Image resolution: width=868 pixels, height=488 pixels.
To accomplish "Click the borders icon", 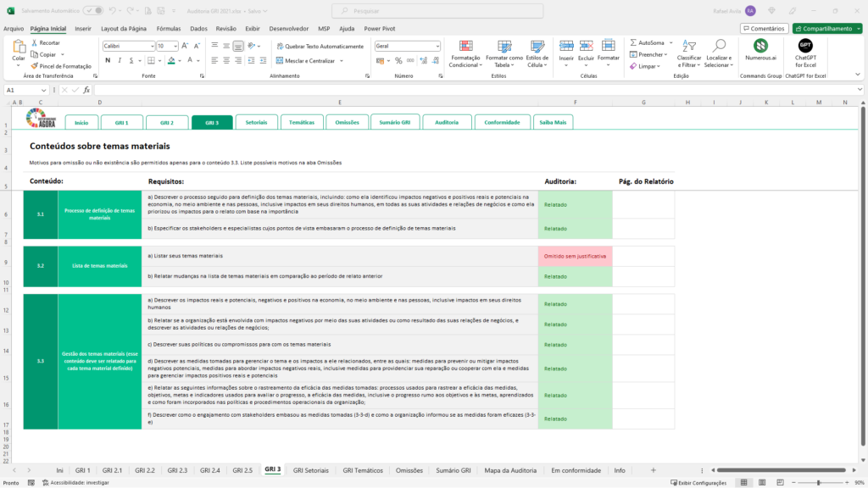I will 151,60.
